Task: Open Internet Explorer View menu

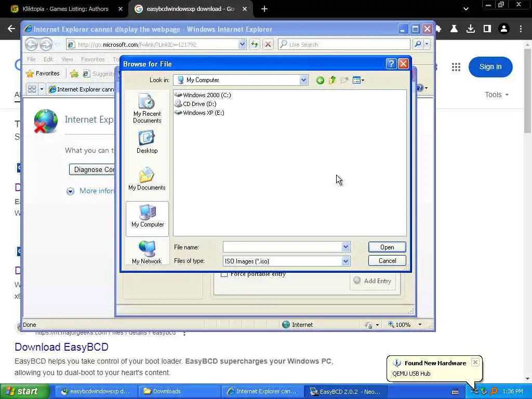Action: pyautogui.click(x=67, y=59)
